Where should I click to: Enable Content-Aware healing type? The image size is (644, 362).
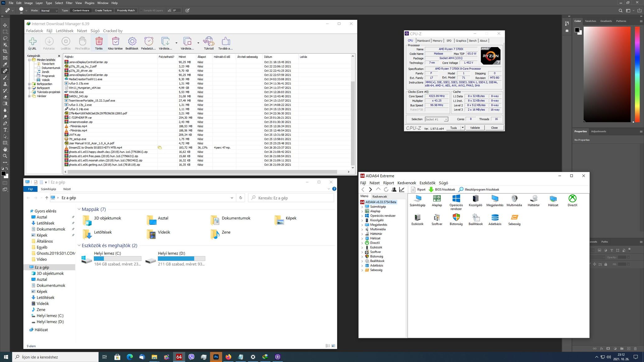81,11
